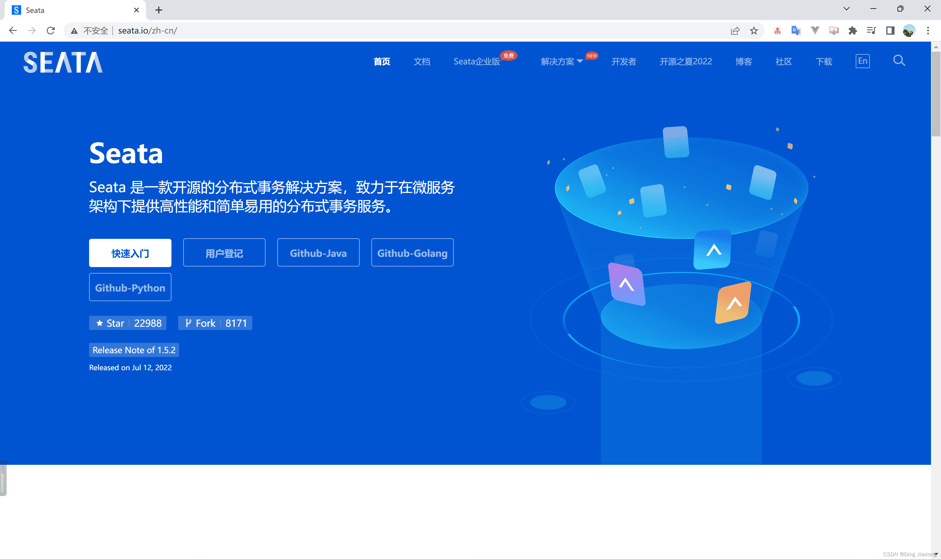Click the not-secure warning triangle icon

click(74, 31)
